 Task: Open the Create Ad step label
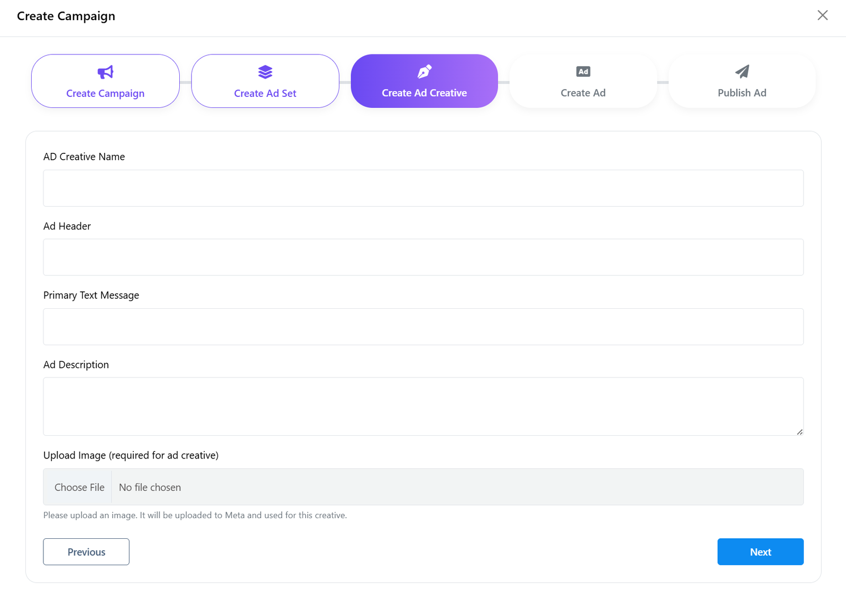point(583,93)
